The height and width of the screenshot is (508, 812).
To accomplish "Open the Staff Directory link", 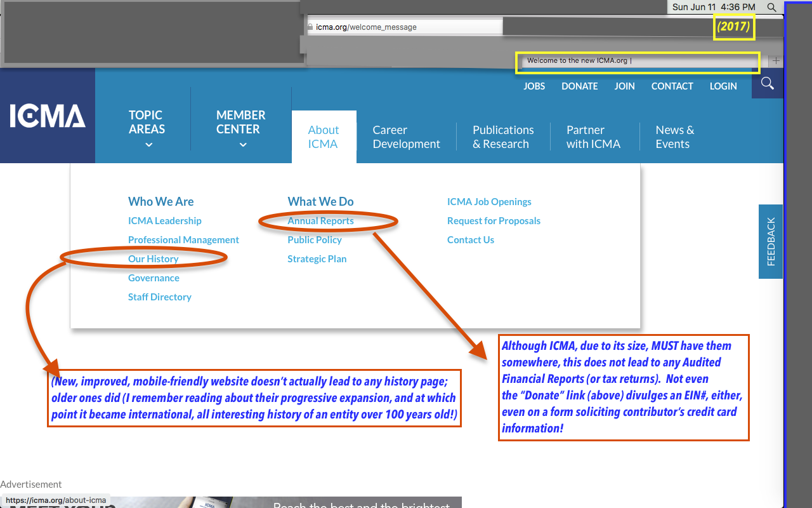I will [159, 297].
